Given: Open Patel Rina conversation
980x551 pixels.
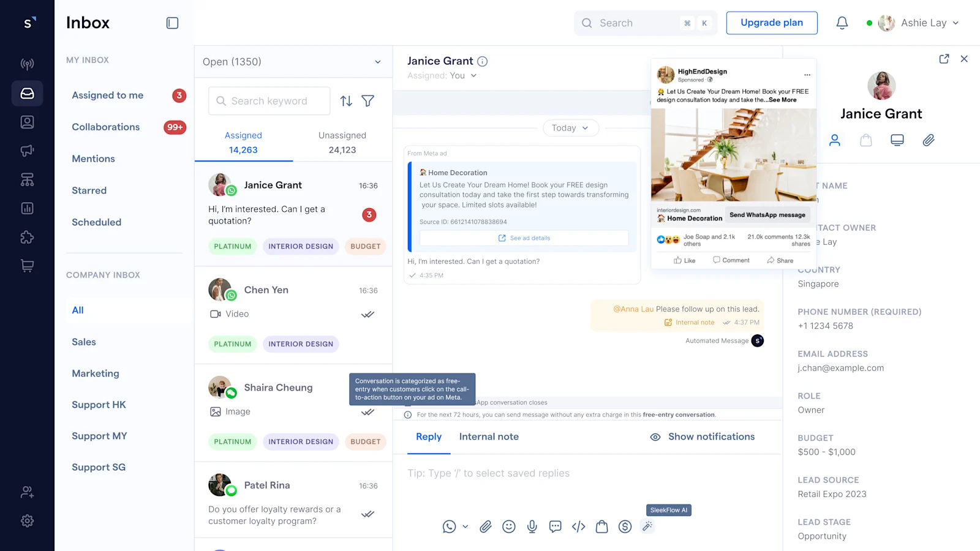Looking at the screenshot, I should coord(293,500).
